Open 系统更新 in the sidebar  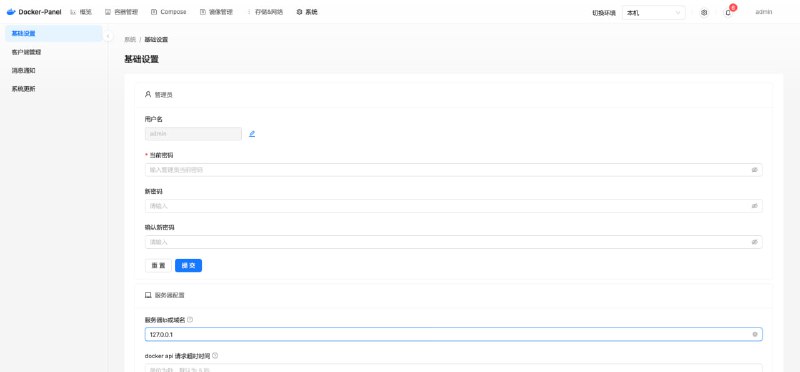(x=54, y=89)
